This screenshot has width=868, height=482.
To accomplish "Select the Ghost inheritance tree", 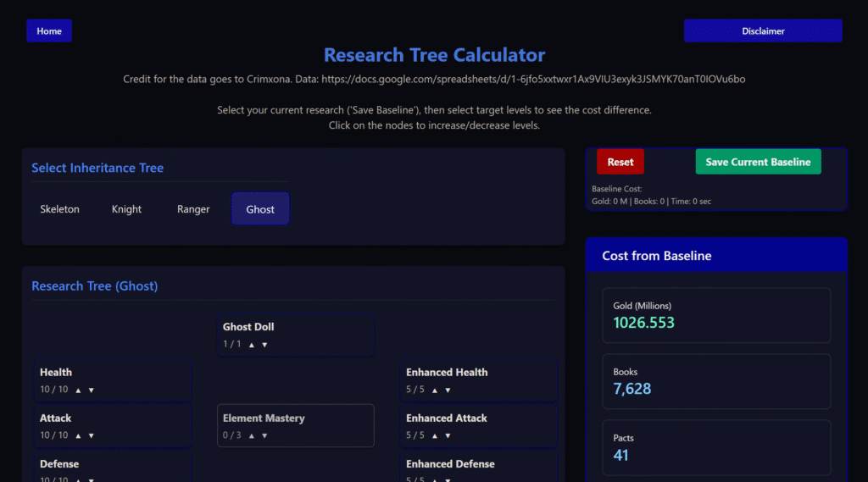I will coord(260,209).
